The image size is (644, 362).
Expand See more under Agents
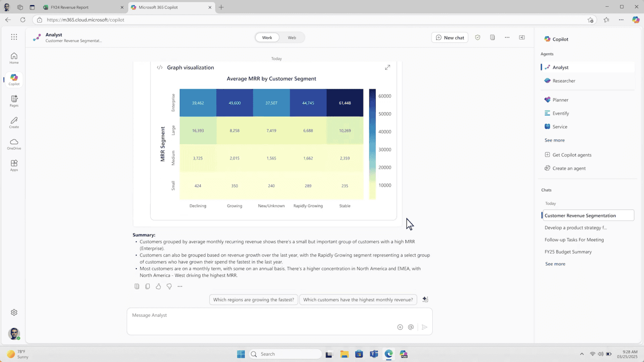tap(554, 140)
